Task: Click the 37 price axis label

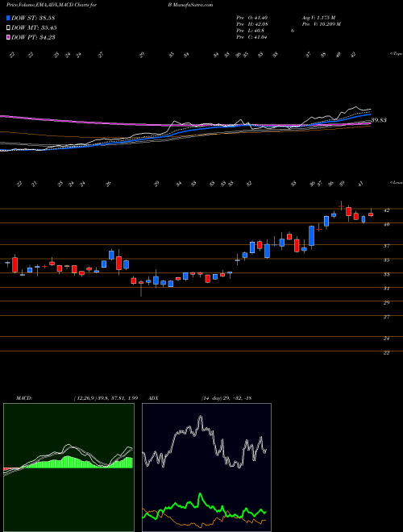Action: [x=386, y=246]
